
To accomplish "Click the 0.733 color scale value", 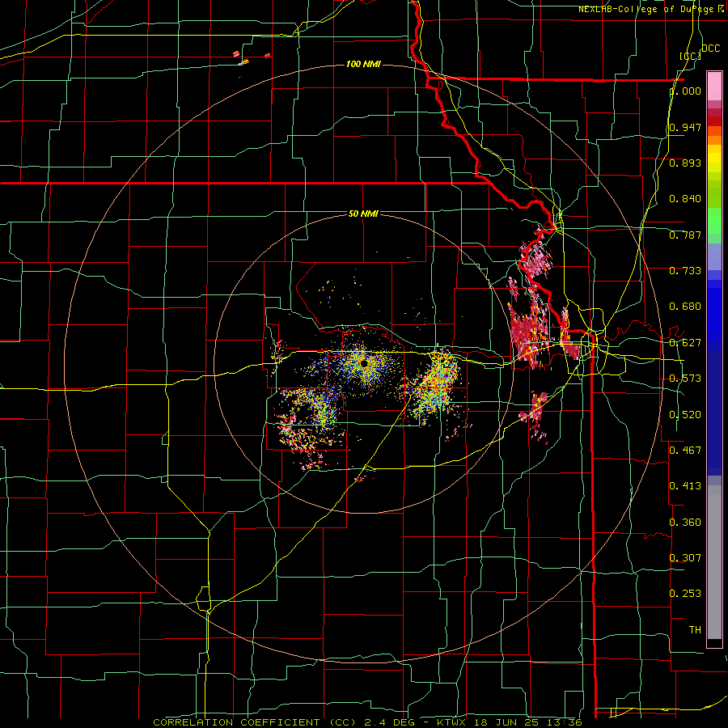I will click(685, 270).
